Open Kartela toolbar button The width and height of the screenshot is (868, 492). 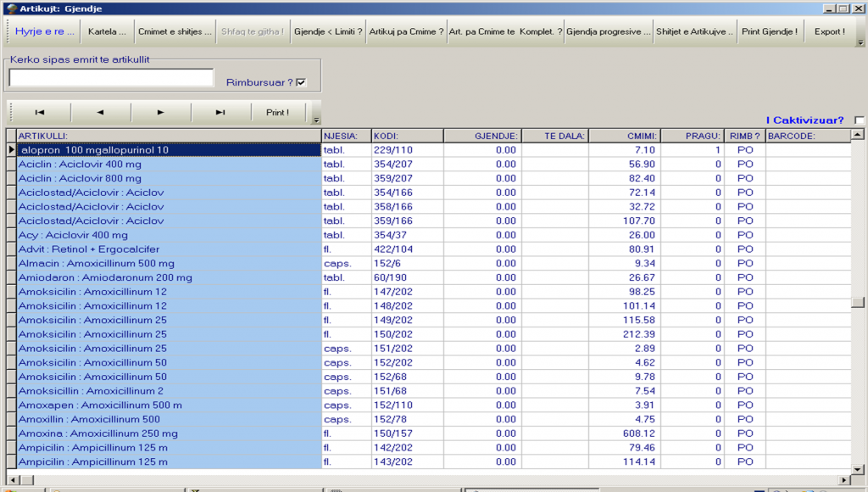[107, 31]
